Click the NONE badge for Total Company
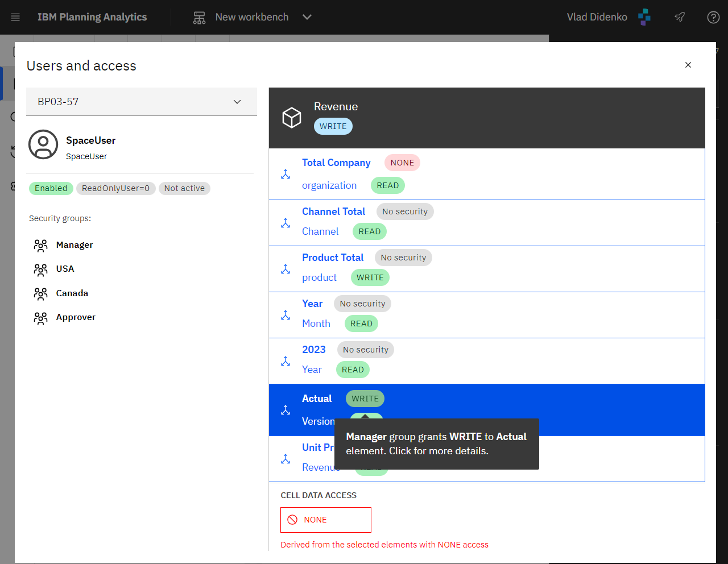 click(402, 163)
